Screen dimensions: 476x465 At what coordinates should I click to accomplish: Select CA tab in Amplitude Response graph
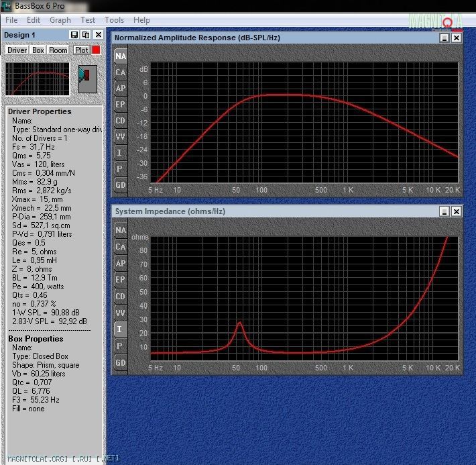121,72
